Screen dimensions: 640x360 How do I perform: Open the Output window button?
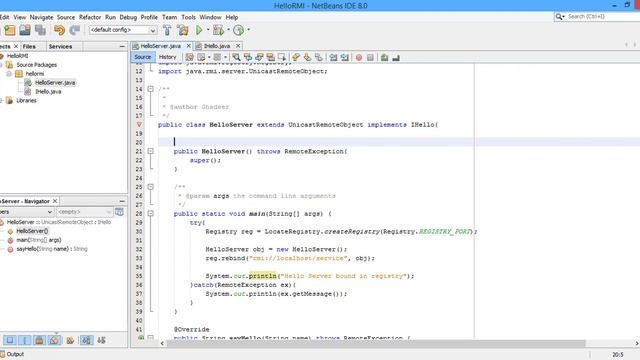click(12, 354)
